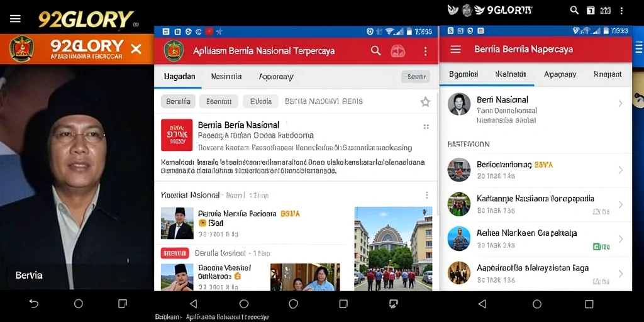Tap the cast-screen icon in the middle navigation bar
The image size is (644, 322).
(x=393, y=304)
